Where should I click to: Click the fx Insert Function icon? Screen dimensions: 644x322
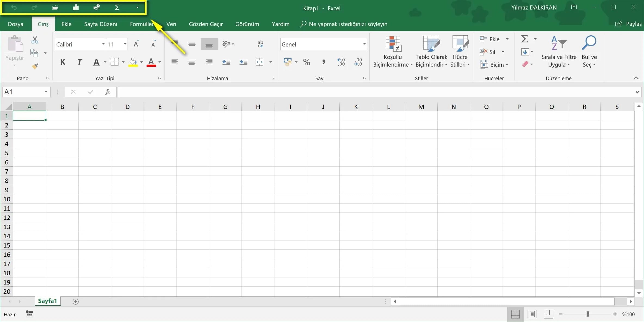click(107, 92)
